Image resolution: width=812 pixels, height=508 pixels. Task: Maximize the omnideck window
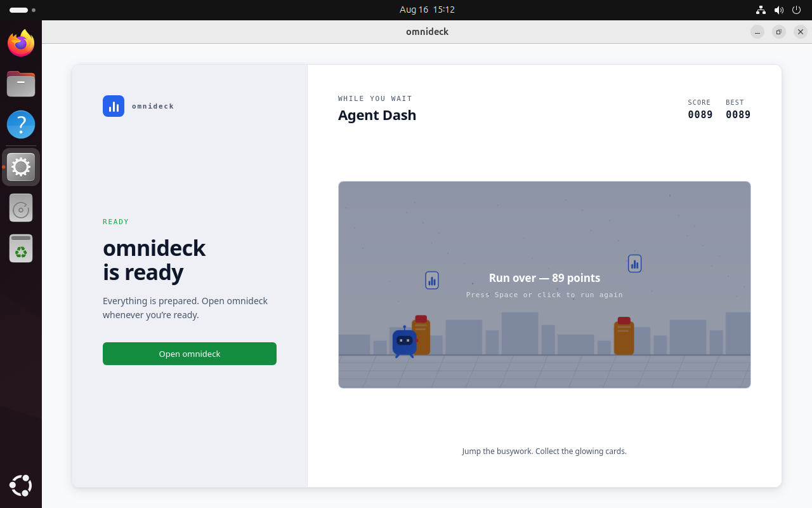pos(779,32)
